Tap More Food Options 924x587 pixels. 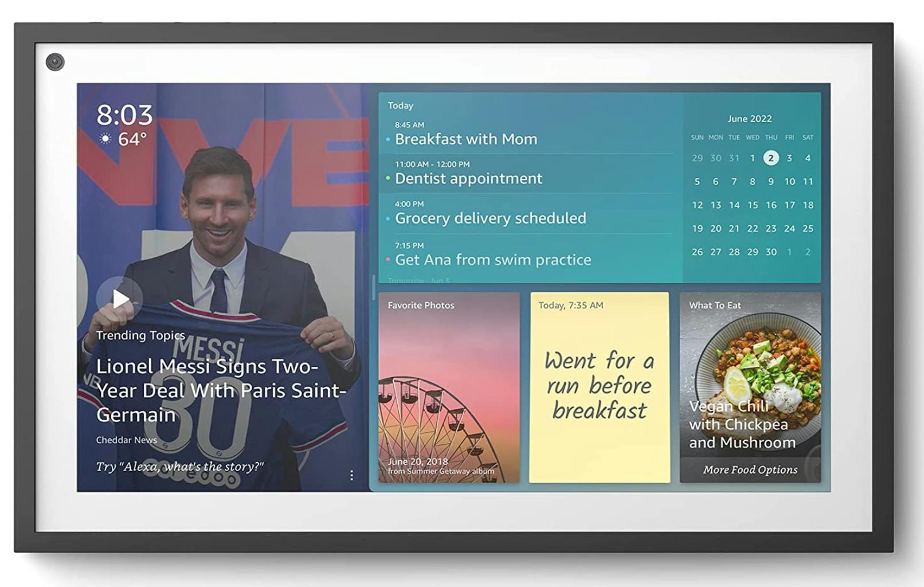click(x=750, y=470)
